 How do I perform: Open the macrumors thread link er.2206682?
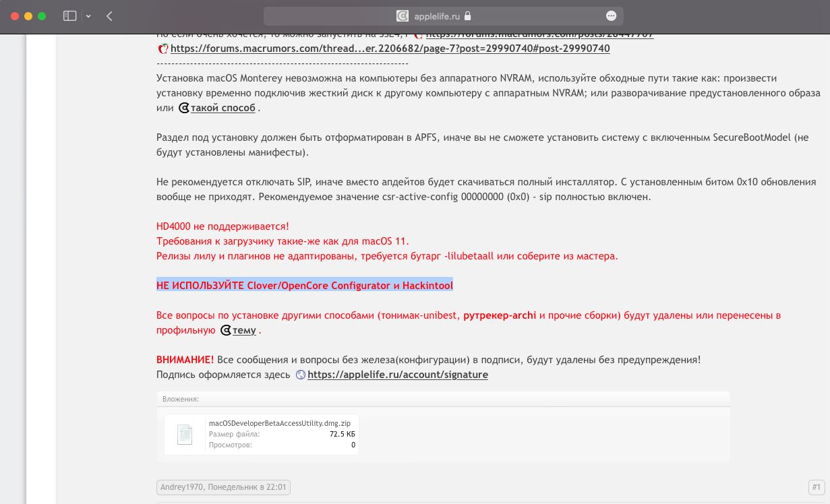390,49
